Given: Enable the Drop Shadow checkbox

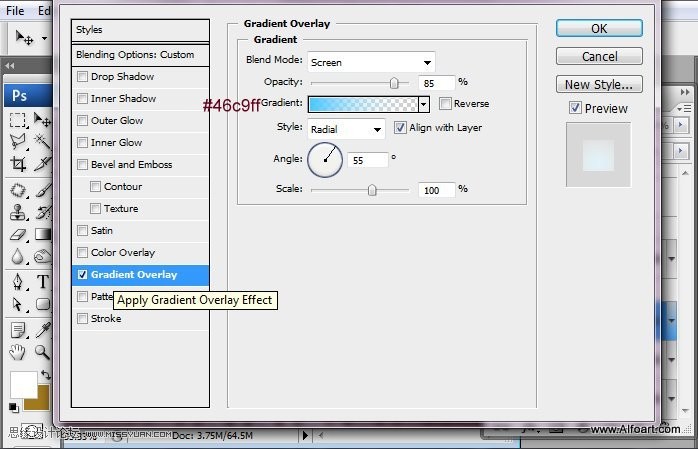Looking at the screenshot, I should click(82, 77).
